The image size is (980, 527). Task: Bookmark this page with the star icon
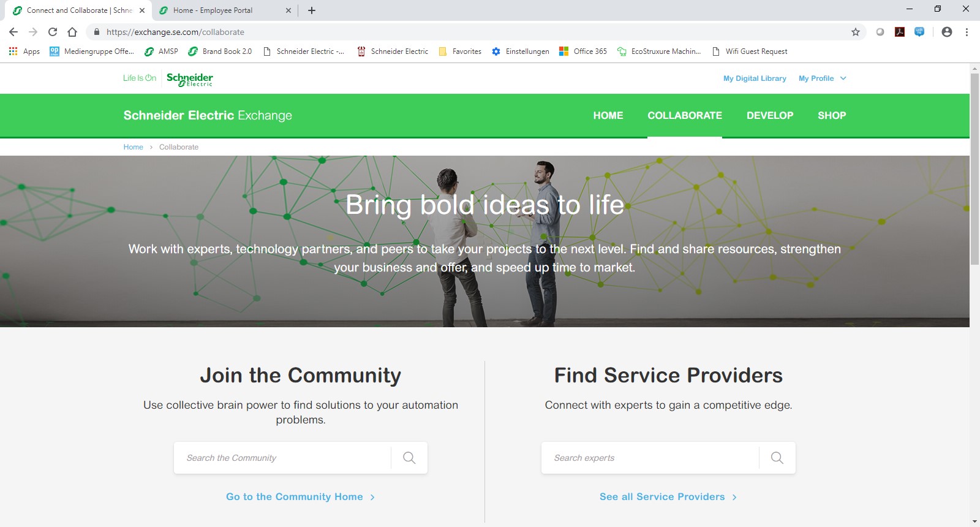[856, 32]
